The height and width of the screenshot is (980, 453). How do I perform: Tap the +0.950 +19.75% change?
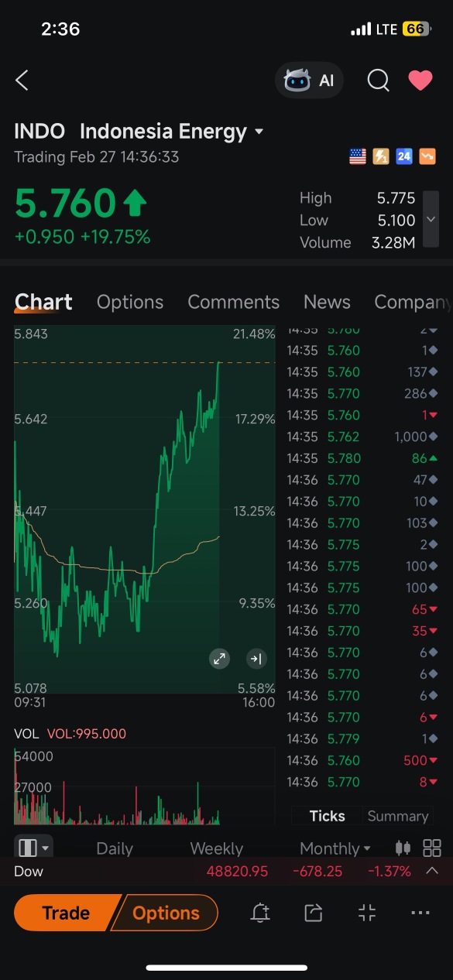[82, 237]
